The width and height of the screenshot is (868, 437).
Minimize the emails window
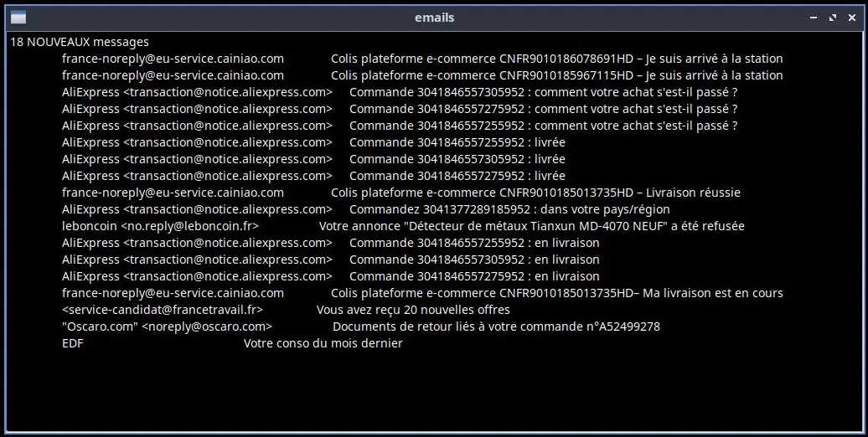813,18
